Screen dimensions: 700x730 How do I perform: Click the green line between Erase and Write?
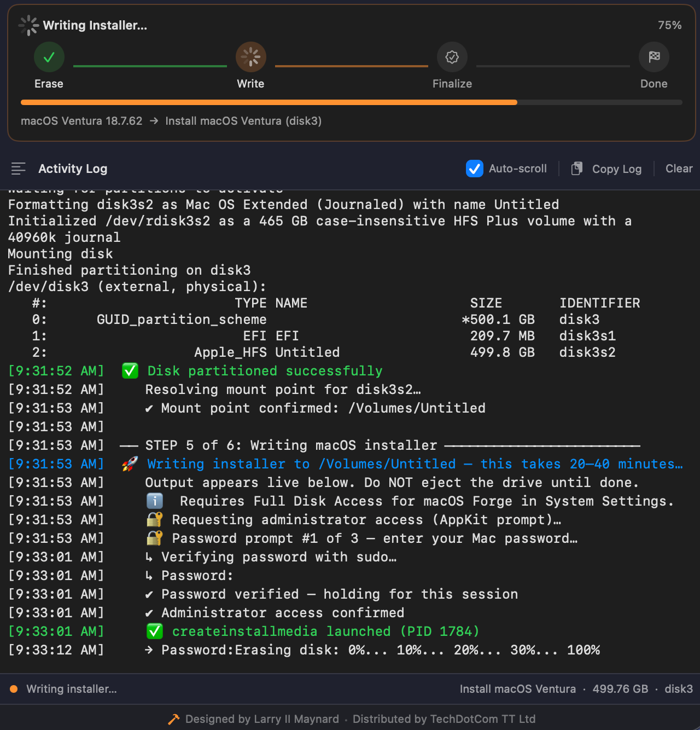[150, 66]
